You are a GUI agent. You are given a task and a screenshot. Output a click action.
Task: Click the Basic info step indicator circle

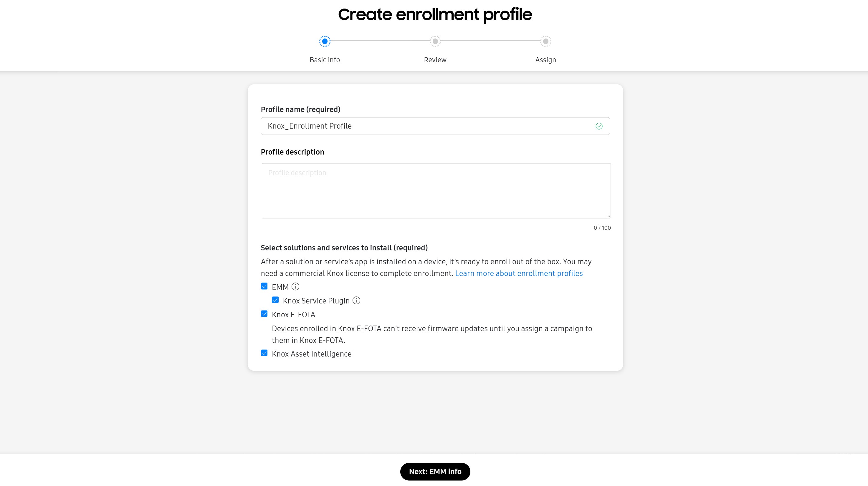325,41
